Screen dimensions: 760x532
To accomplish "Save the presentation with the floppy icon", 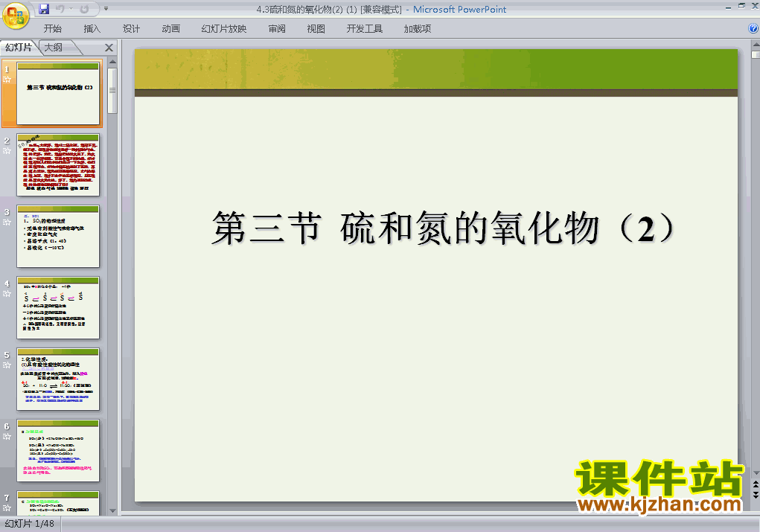I will [44, 9].
